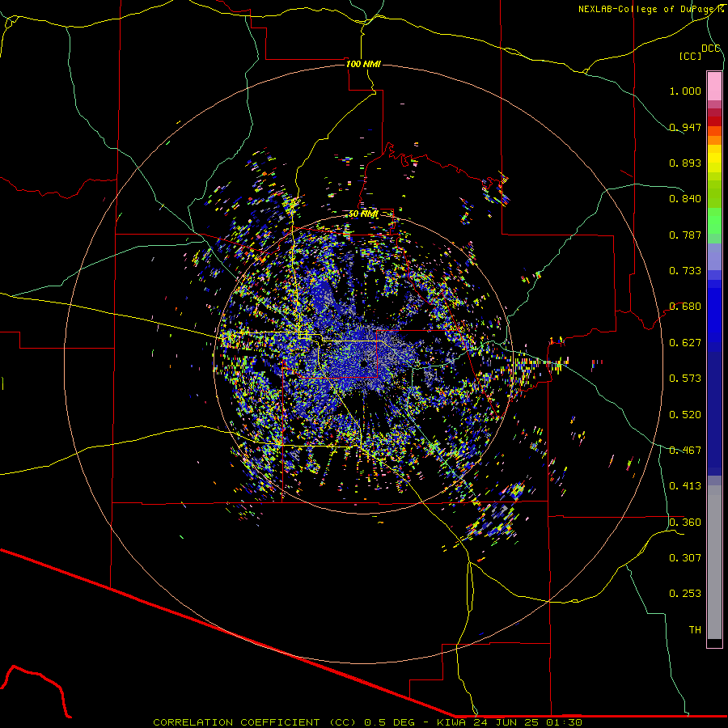
Task: Pick the lavender segment of the color bar
Action: [x=714, y=256]
